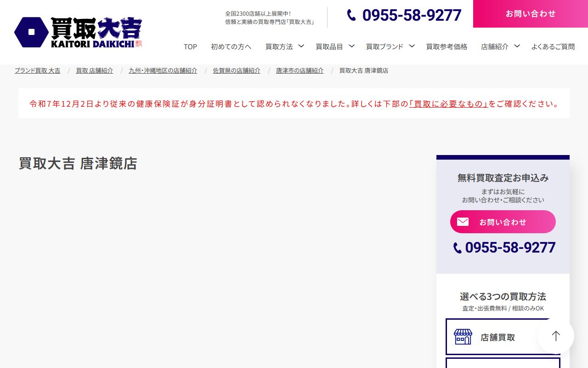
Task: Click the phone icon beside the sidebar number
Action: [x=458, y=248]
